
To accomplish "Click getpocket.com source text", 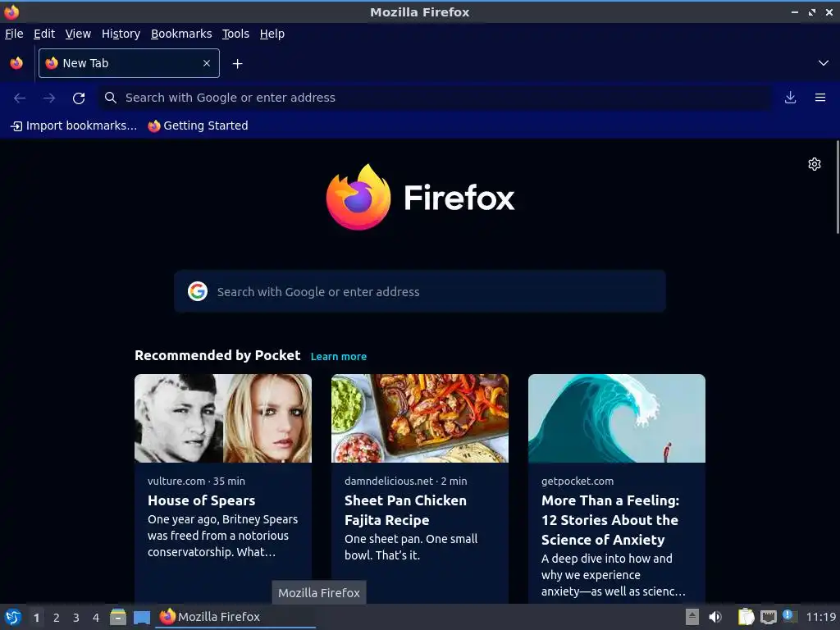I will [x=577, y=481].
